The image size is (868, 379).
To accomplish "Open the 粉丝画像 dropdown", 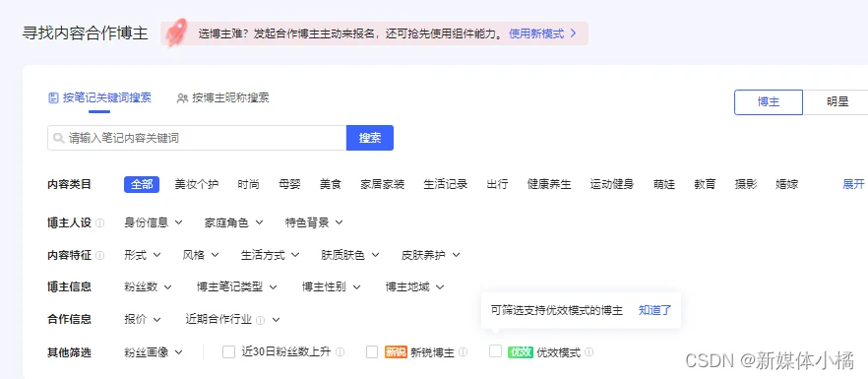I will (154, 351).
